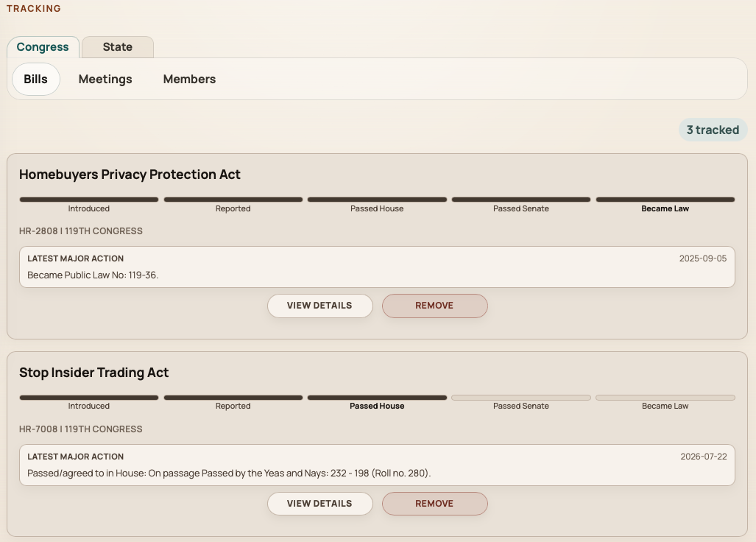Viewport: 756px width, 542px height.
Task: Click the Became Law stage under Homebuyers Act
Action: tap(665, 205)
